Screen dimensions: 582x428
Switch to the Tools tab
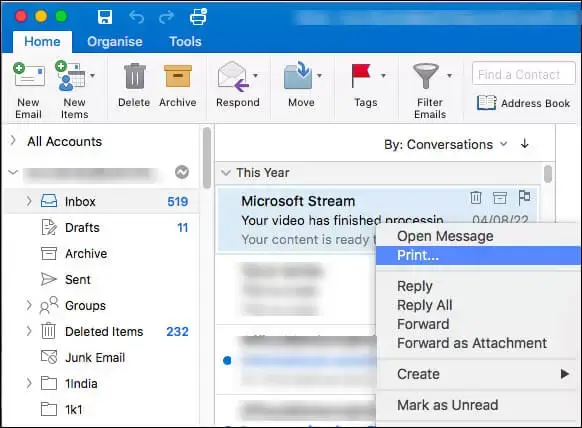pyautogui.click(x=185, y=41)
